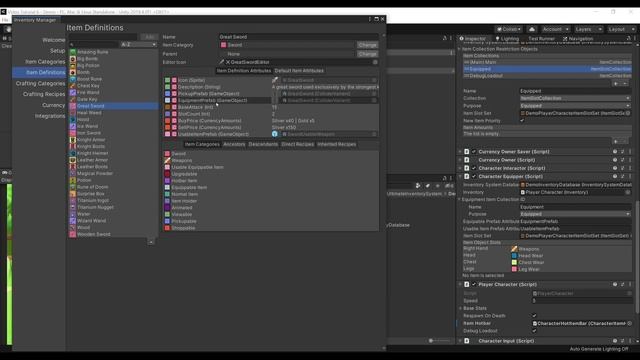This screenshot has width=640, height=360.
Task: Toggle Currency Owner Saver script enabled checkbox
Action: tap(474, 152)
